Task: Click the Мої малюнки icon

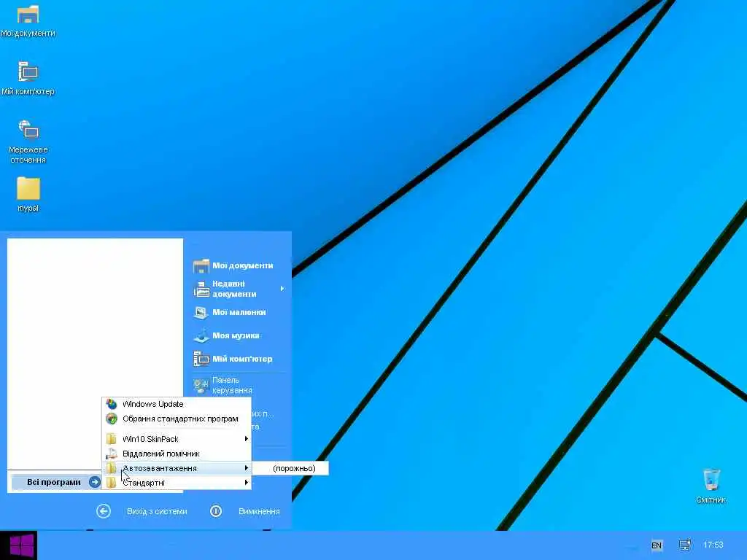Action: 201,312
